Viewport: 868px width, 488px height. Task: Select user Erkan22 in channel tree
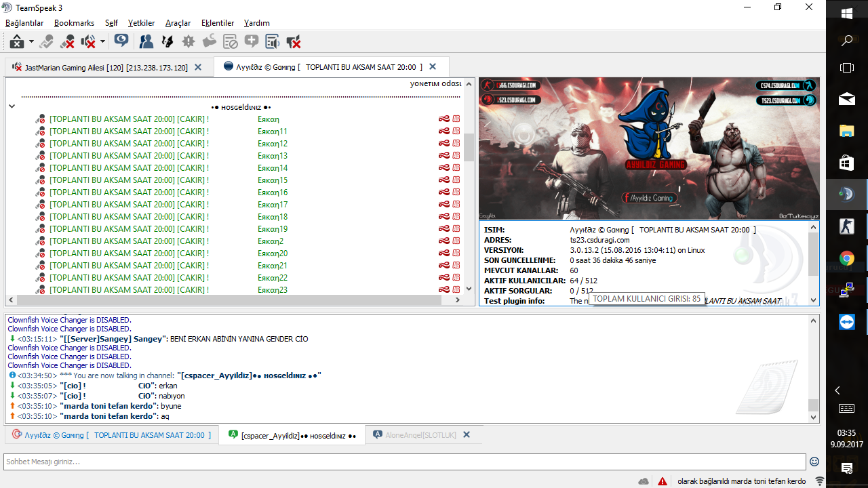(273, 278)
